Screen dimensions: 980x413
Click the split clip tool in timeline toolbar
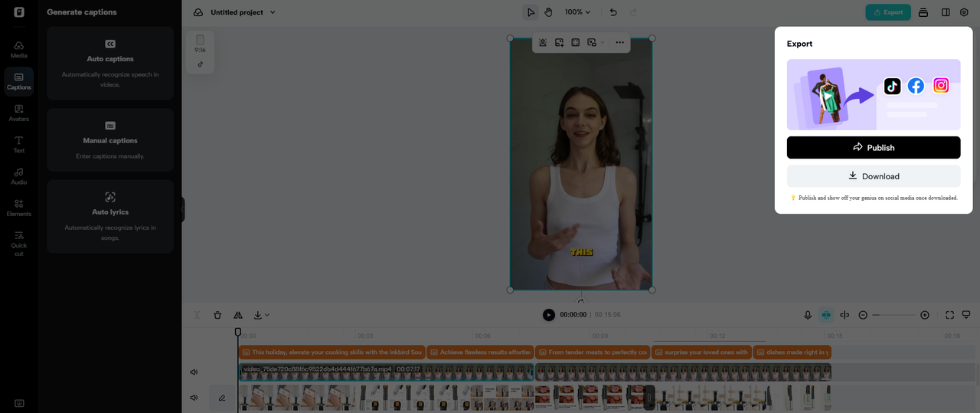[197, 315]
